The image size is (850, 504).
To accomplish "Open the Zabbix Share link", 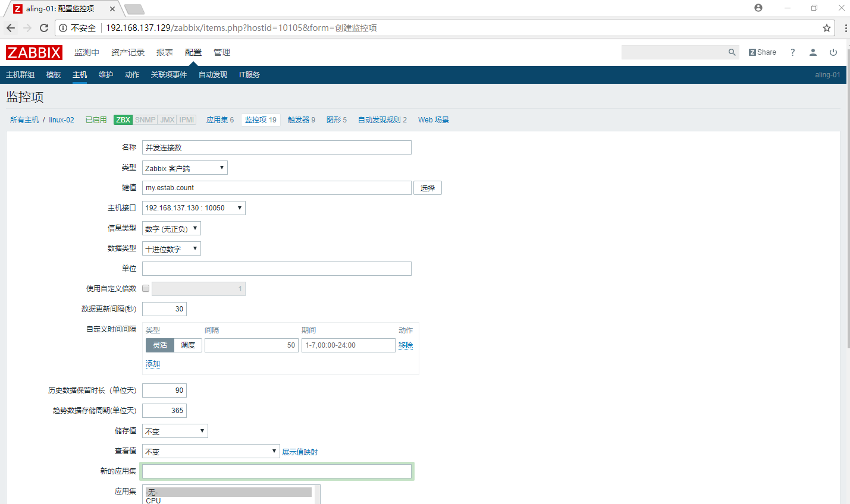I will click(x=763, y=52).
